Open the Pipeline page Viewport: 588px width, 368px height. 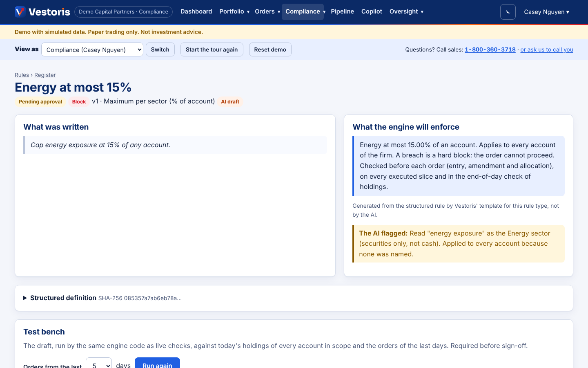[x=342, y=12]
